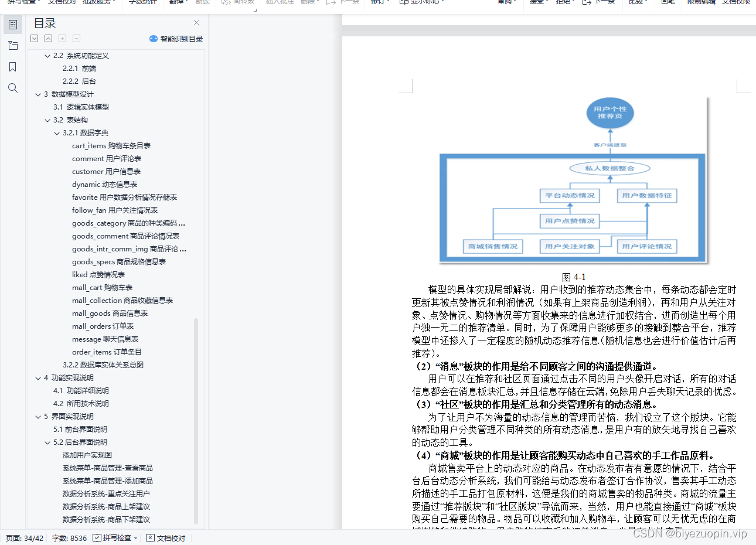Select mall_orders 订单表 entry
Viewport: 756px width, 545px height.
point(103,326)
